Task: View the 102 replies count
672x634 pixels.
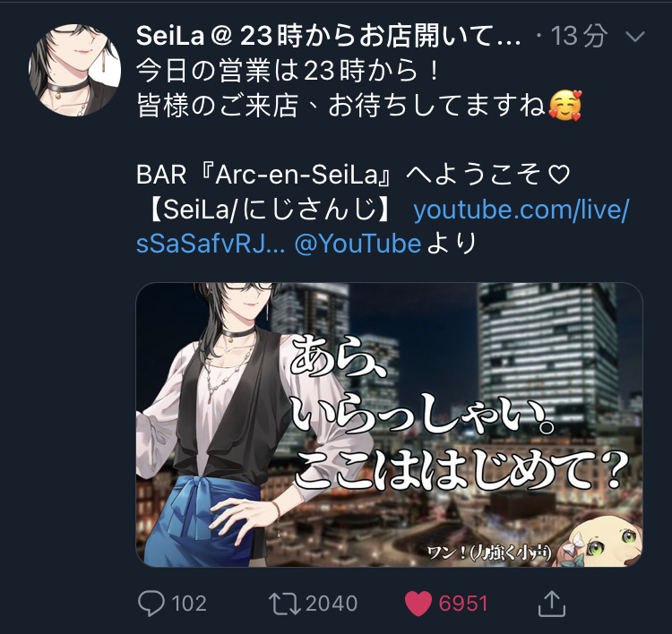Action: click(189, 604)
